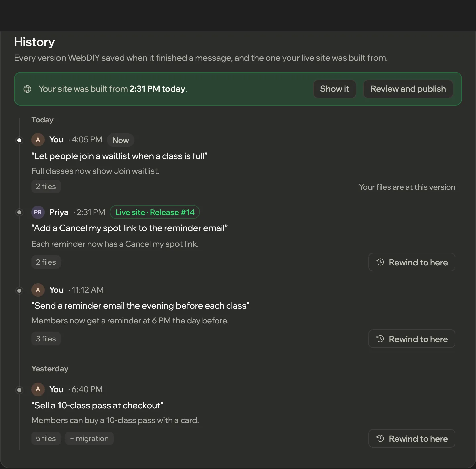Click "Members can buy a 10-class pass with a card."
476x469 pixels.
(115, 420)
